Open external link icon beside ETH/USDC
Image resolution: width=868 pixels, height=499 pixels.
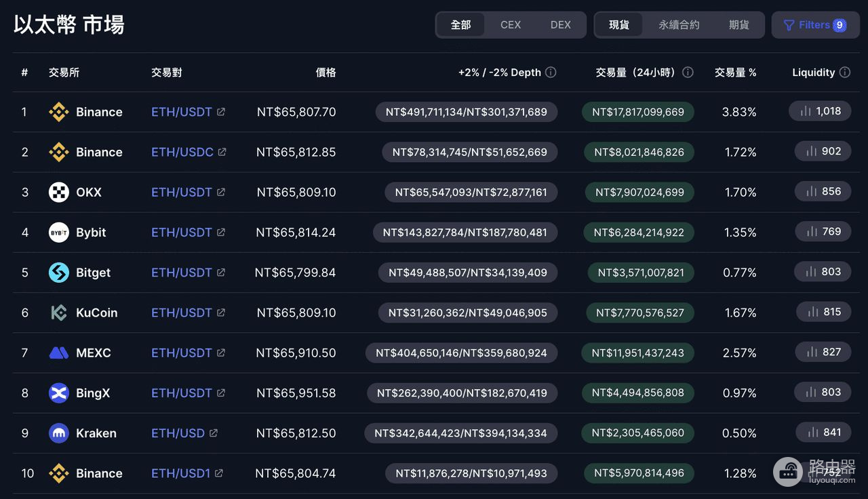(222, 152)
